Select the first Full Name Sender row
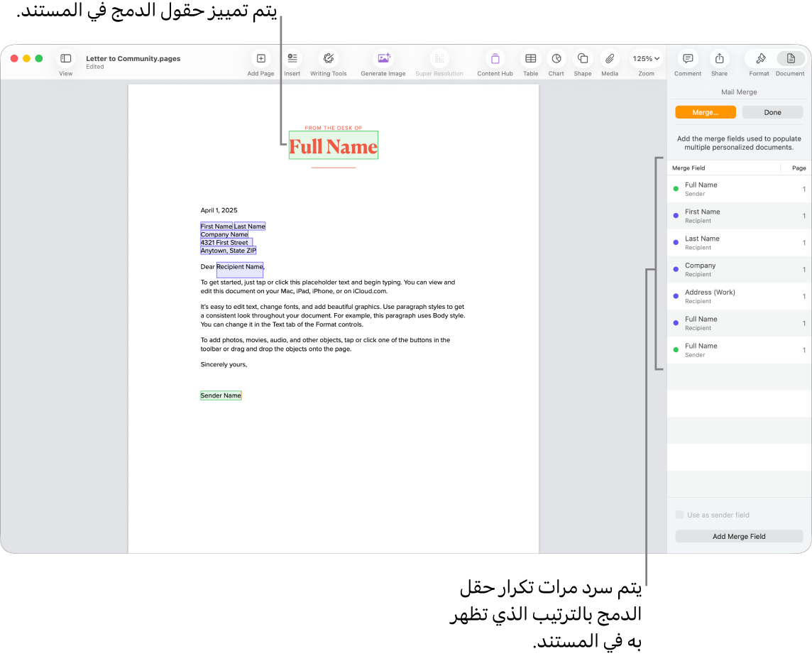The image size is (812, 661). click(739, 189)
